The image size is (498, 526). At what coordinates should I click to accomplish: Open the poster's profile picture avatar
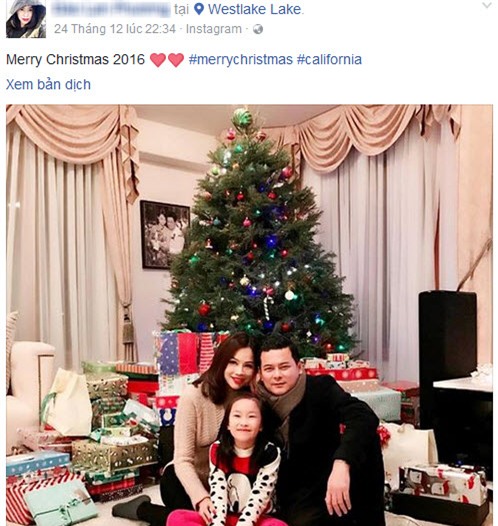click(x=26, y=19)
